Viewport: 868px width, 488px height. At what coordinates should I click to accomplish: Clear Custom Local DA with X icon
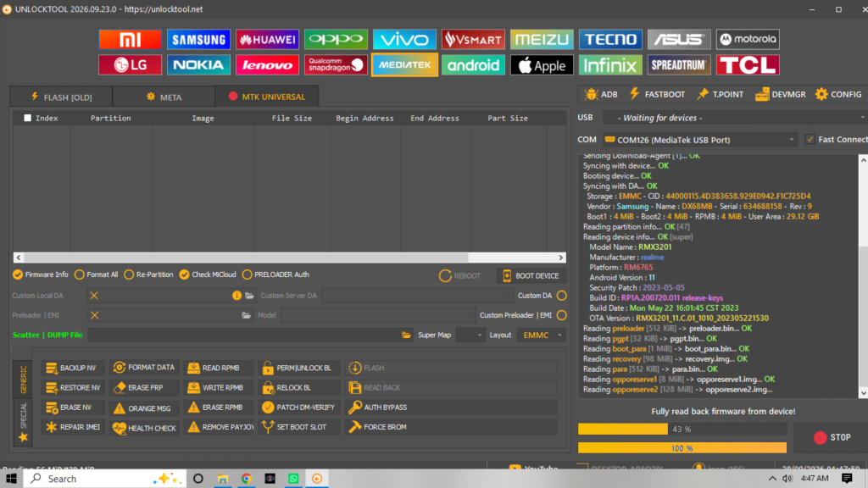94,296
